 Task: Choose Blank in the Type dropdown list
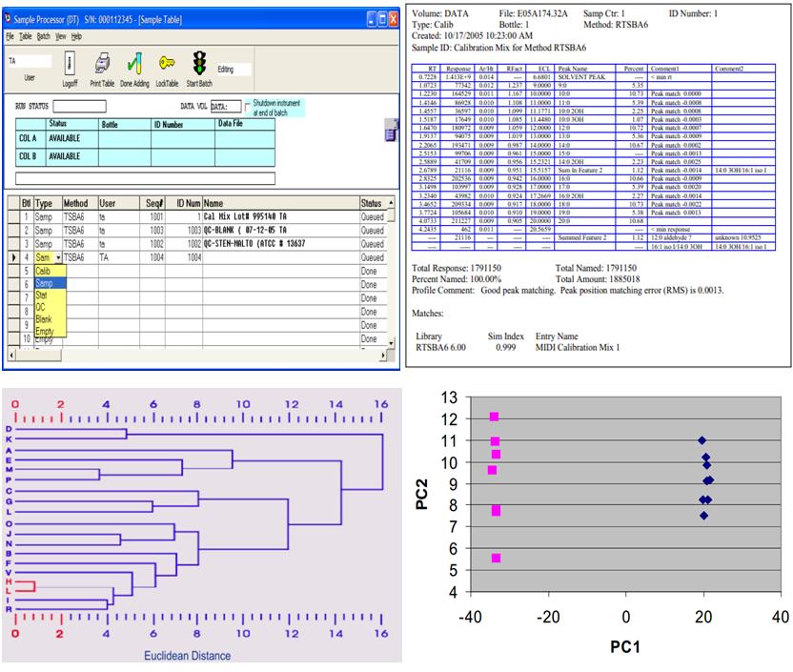click(x=45, y=320)
